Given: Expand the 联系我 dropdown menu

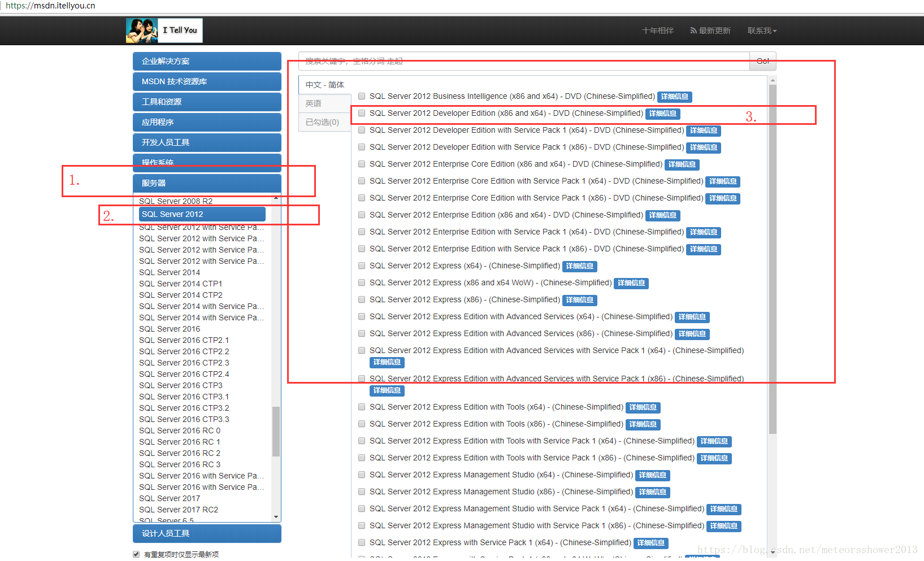Looking at the screenshot, I should click(762, 31).
